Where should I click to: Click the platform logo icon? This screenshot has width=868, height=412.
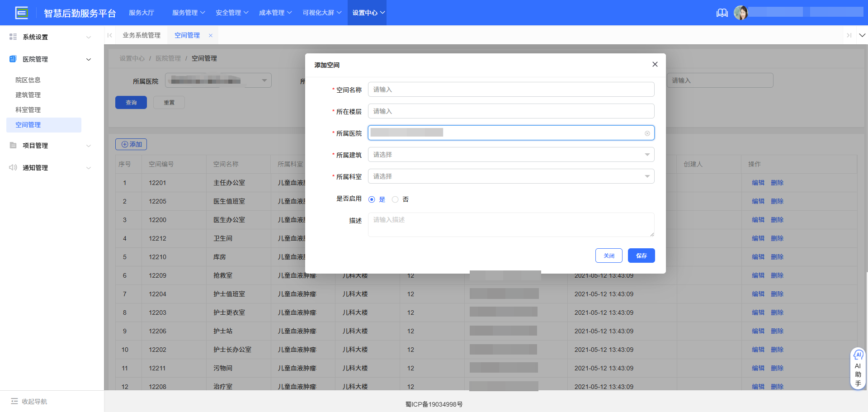click(21, 13)
